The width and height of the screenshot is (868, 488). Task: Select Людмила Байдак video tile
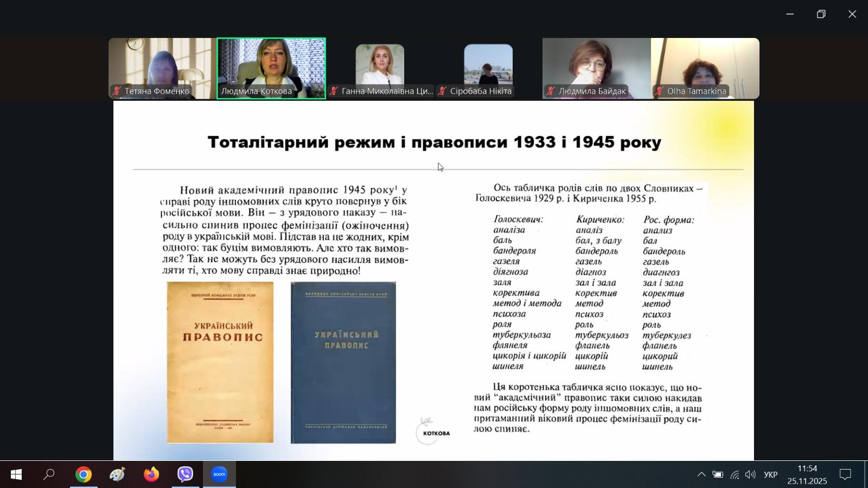pyautogui.click(x=596, y=68)
